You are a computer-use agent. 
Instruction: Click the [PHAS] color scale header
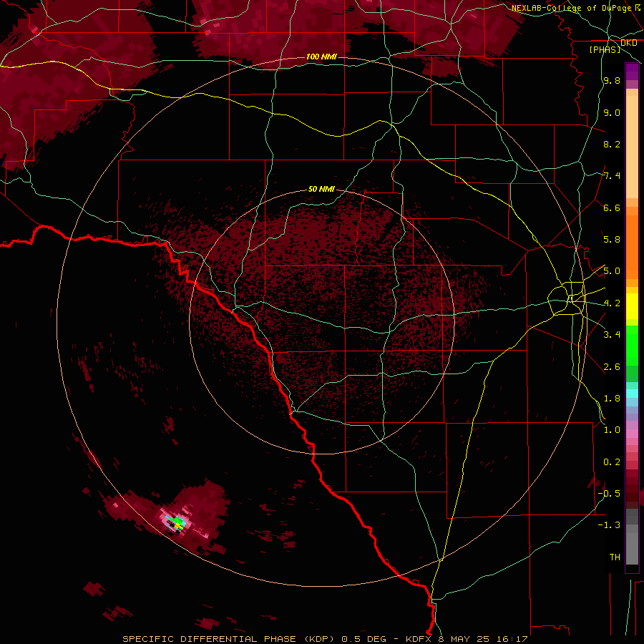click(605, 49)
